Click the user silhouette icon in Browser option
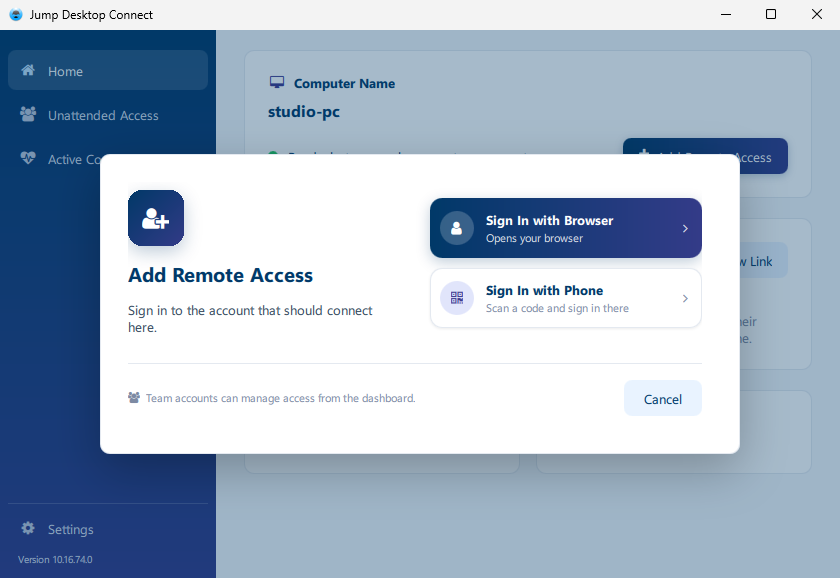Viewport: 840px width, 578px height. tap(456, 228)
